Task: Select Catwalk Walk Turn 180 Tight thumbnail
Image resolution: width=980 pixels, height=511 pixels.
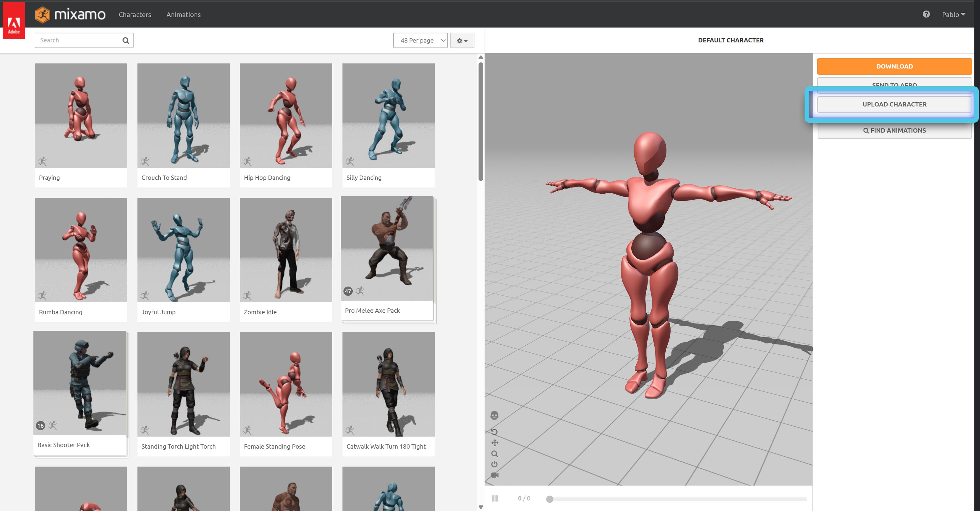Action: click(389, 385)
